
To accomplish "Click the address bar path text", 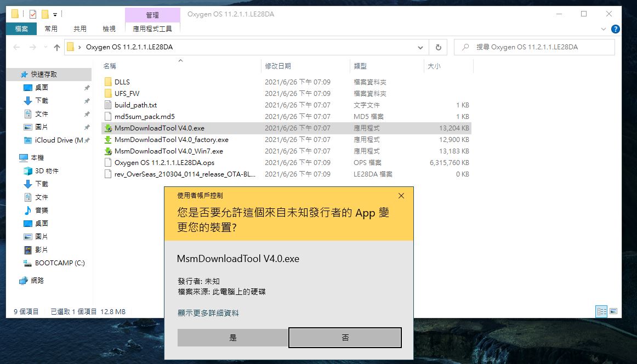I will coord(129,47).
